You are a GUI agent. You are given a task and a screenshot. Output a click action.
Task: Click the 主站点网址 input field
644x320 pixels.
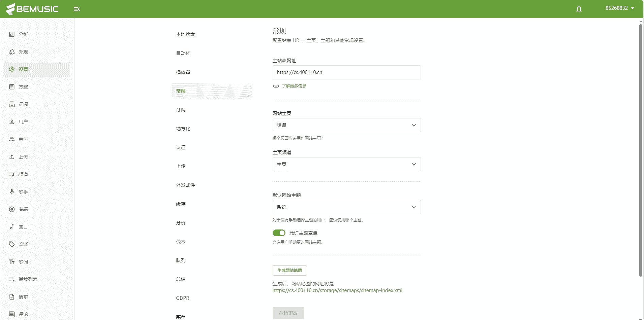click(x=346, y=72)
